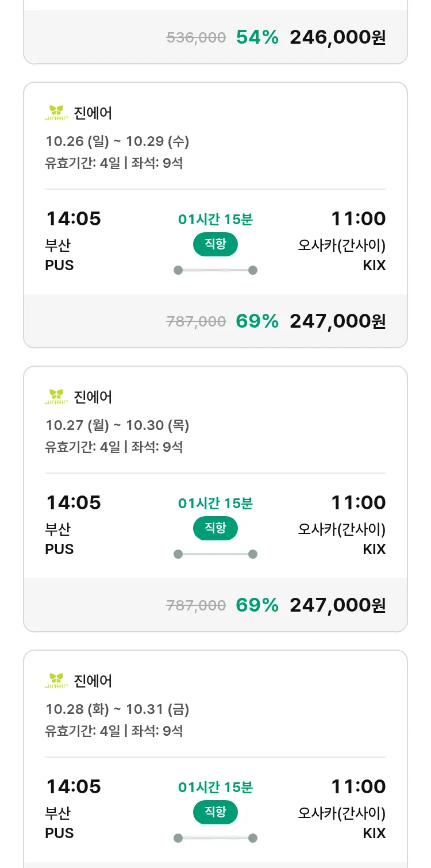Tap 오사카(간사이) destination on 10.28 flight
This screenshot has height=868, width=431.
[341, 813]
